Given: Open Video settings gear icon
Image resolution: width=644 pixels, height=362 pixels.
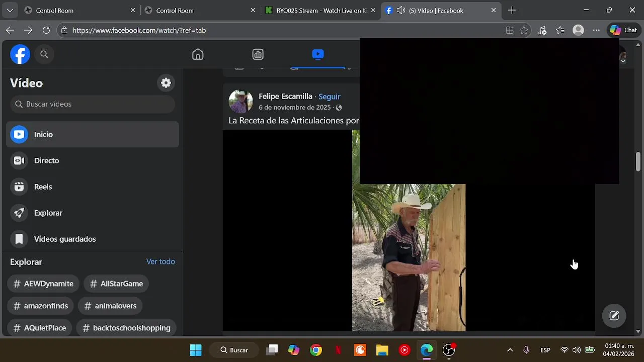Looking at the screenshot, I should tap(166, 83).
